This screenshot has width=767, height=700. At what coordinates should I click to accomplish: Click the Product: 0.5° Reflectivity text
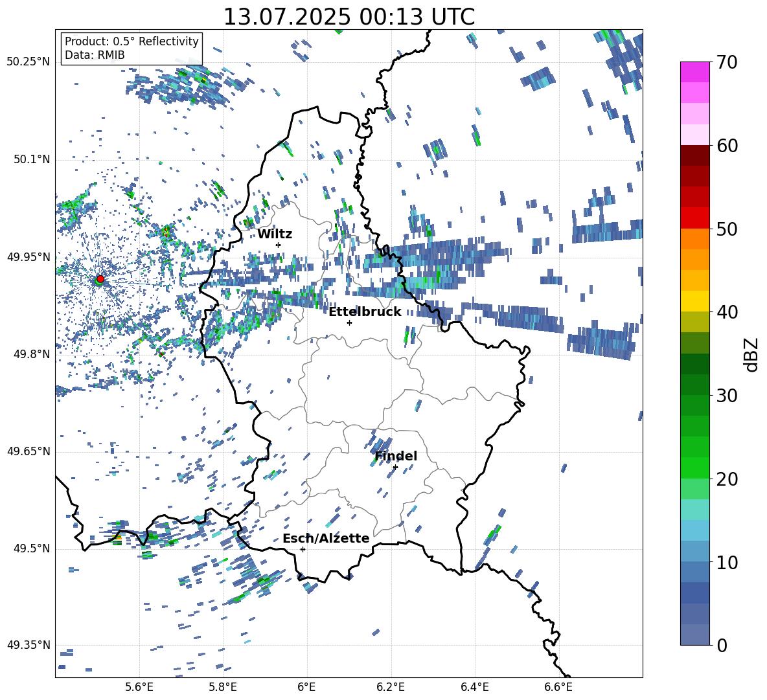[132, 41]
